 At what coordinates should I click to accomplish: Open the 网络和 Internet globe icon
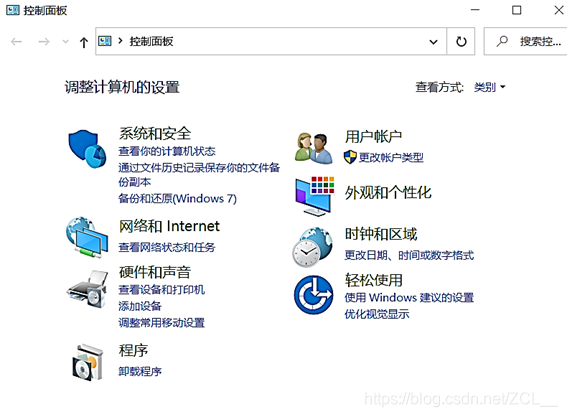pyautogui.click(x=87, y=237)
